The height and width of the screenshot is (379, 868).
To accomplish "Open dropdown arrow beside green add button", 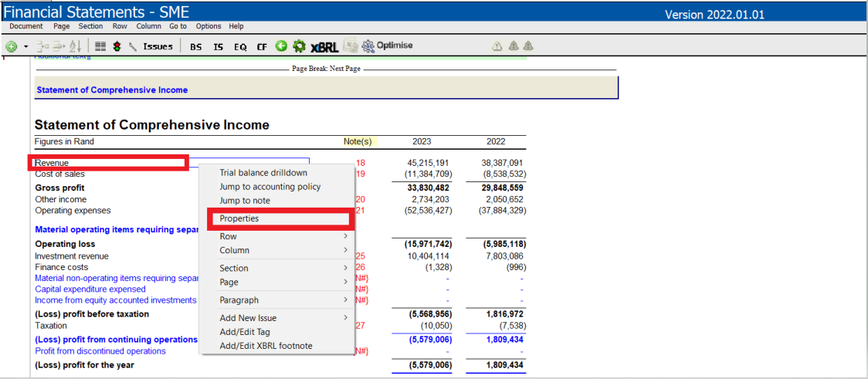I will 25,46.
